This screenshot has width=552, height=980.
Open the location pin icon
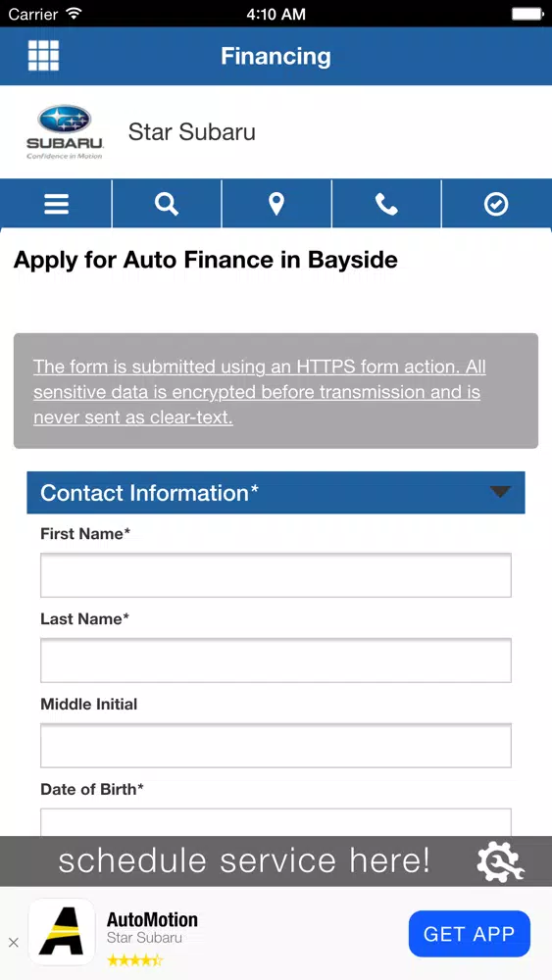[276, 204]
